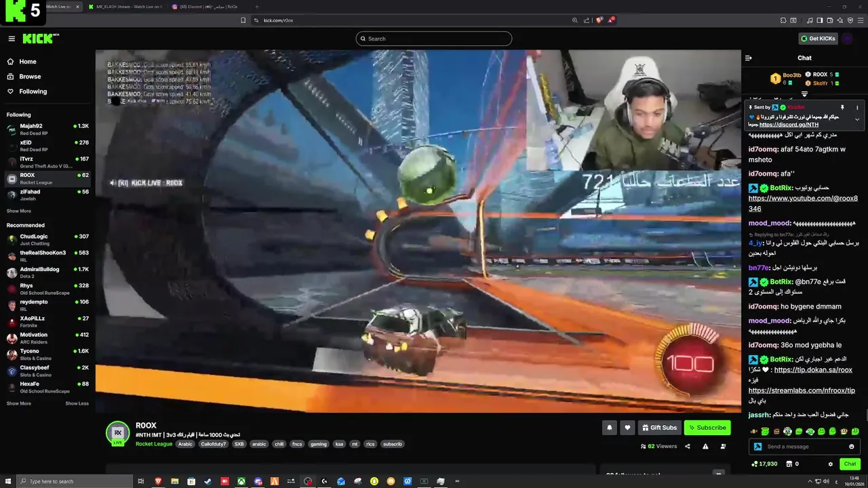868x488 pixels.
Task: Click the Subscribe button
Action: 707,428
